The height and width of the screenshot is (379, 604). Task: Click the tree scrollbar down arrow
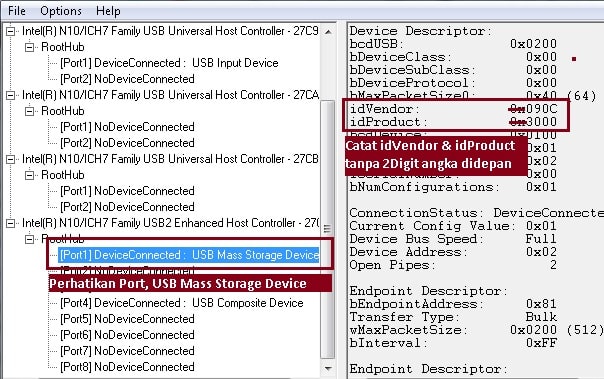click(x=328, y=369)
